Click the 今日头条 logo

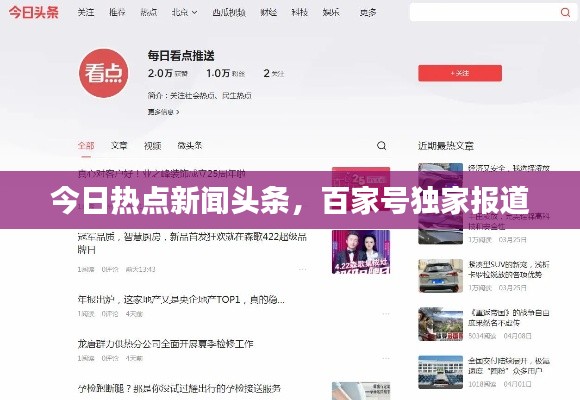[x=34, y=12]
